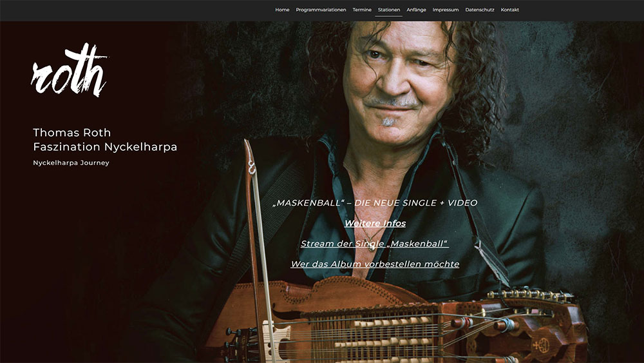Open the Termine navigation item
644x363 pixels.
[x=362, y=10]
